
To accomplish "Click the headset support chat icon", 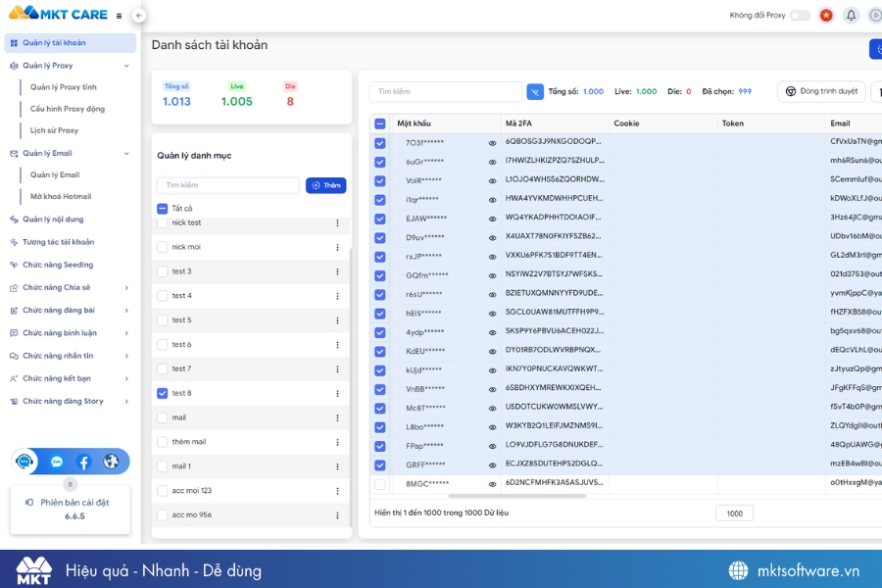I will click(x=24, y=461).
